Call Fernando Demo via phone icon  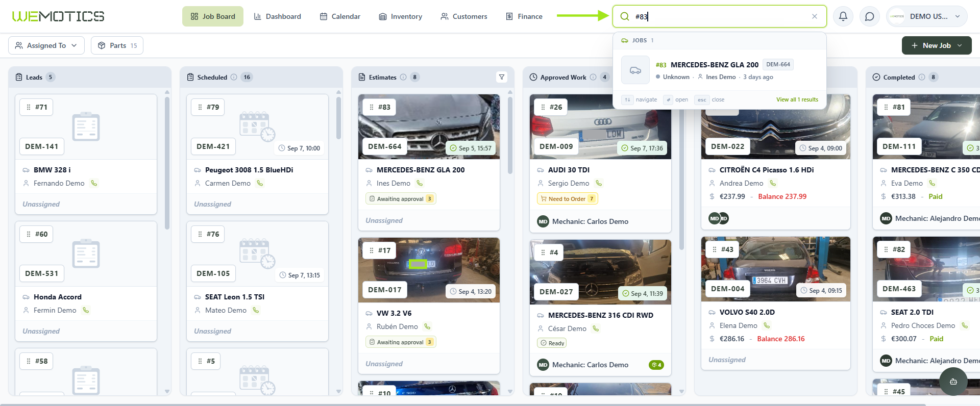point(94,183)
